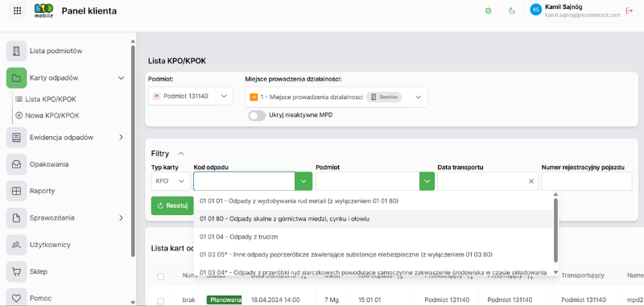Click the waste code dropdown list scrollbar
The image size is (644, 306).
pyautogui.click(x=555, y=230)
